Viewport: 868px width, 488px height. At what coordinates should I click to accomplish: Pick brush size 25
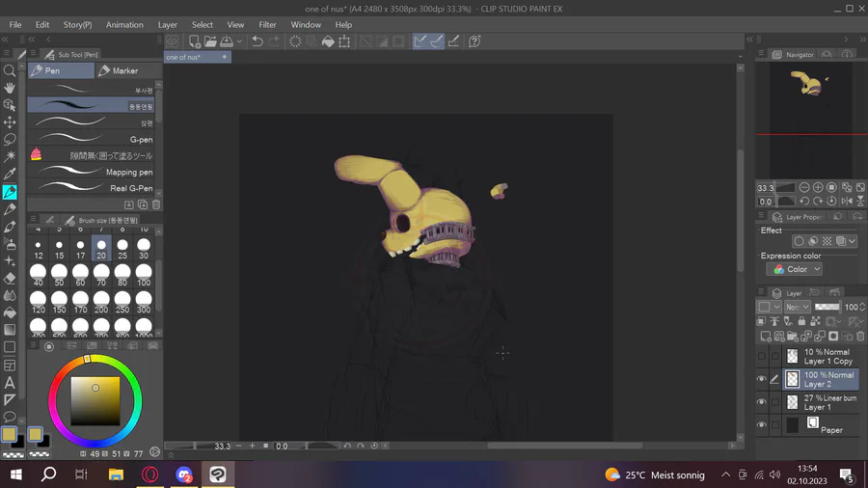click(122, 249)
